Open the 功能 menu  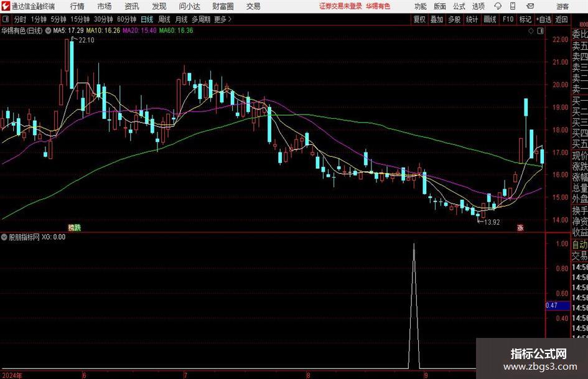click(x=421, y=6)
